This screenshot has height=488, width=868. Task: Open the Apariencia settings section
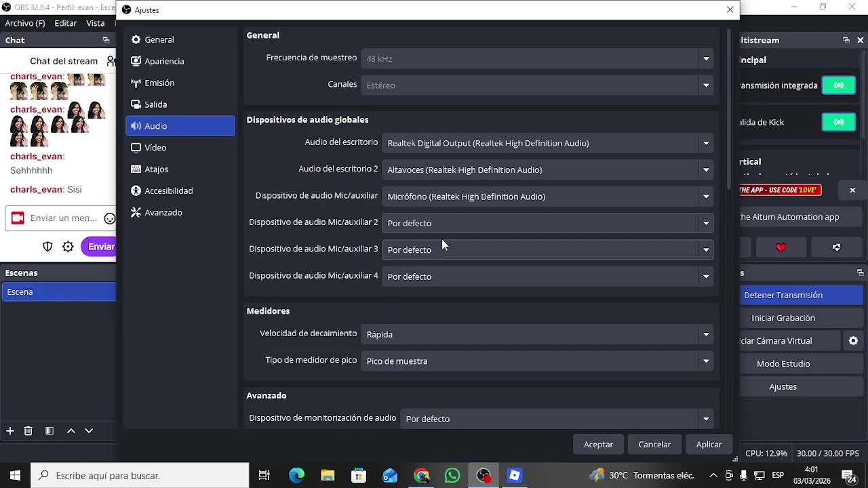180,61
